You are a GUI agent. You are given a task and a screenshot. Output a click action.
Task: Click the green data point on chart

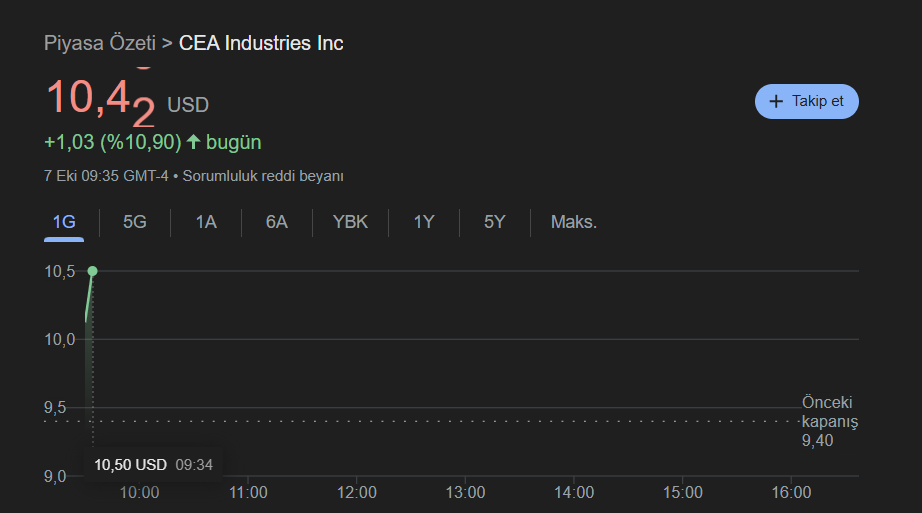tap(92, 271)
